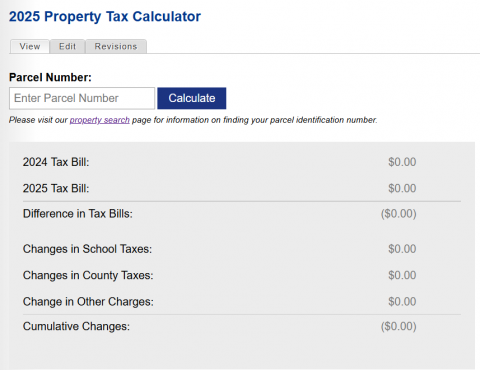Click the Change in Other Charges label

click(x=88, y=302)
